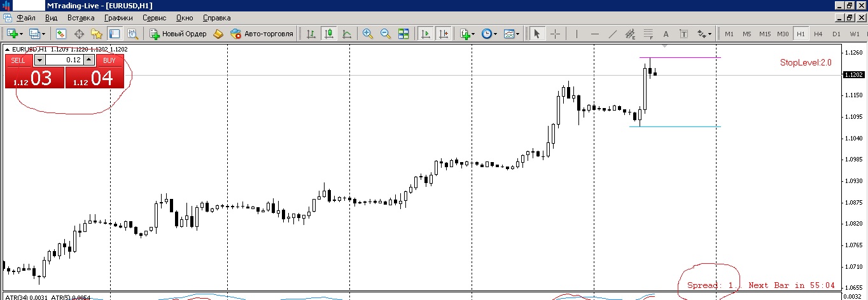Switch chart to bar chart type
The image size is (868, 300).
[x=311, y=34]
